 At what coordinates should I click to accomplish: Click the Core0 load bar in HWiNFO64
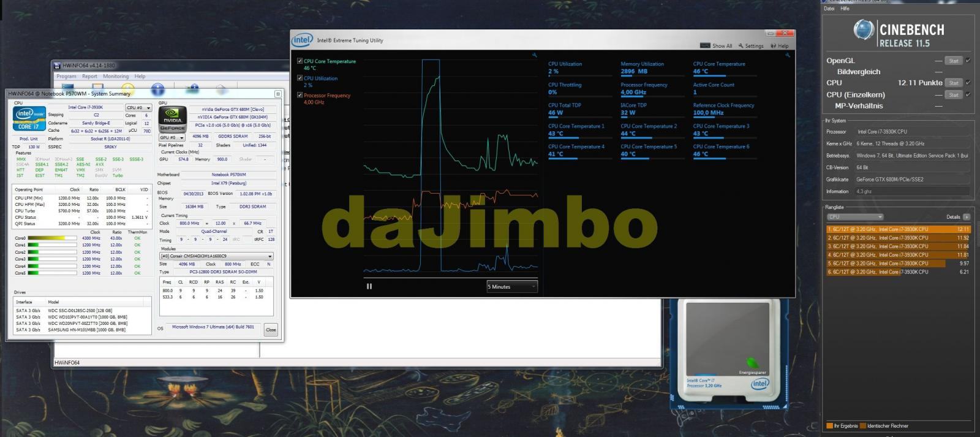52,238
